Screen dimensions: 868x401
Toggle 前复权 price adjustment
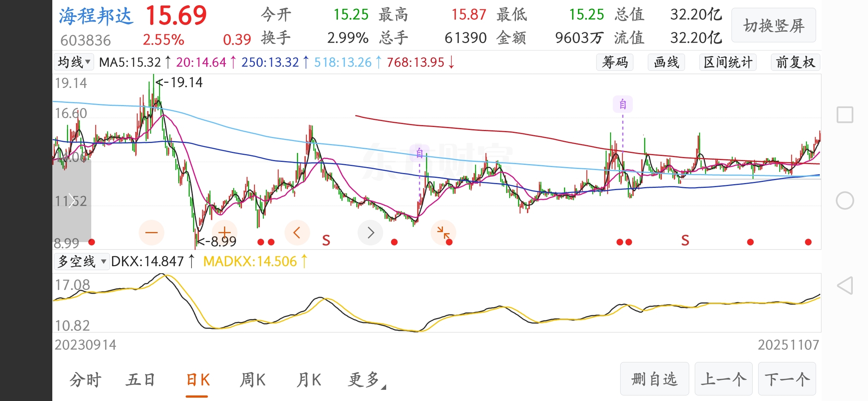795,62
